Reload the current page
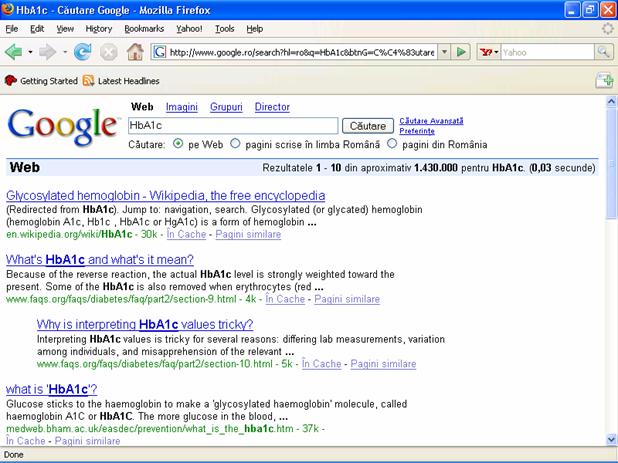This screenshot has width=618, height=463. tap(82, 51)
